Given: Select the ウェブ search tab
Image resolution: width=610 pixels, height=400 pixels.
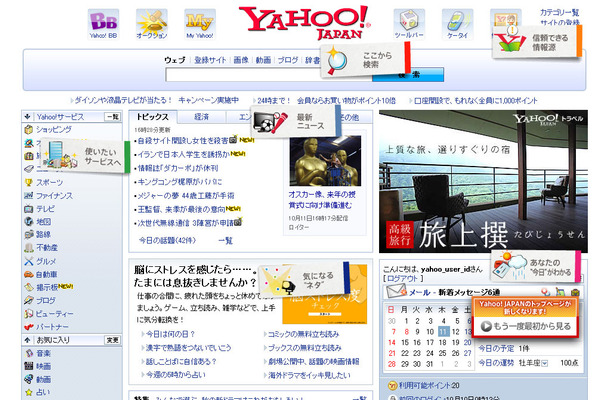Looking at the screenshot, I should point(175,60).
